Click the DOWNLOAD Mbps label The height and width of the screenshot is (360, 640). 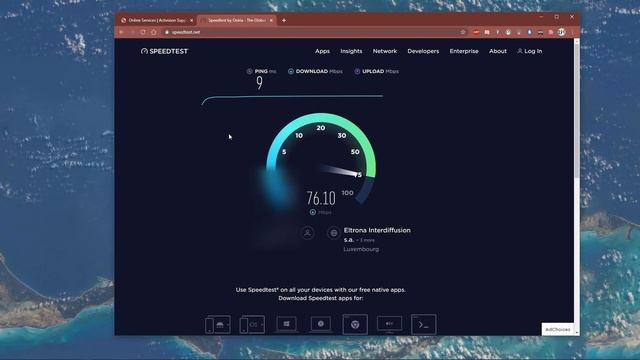(x=319, y=71)
